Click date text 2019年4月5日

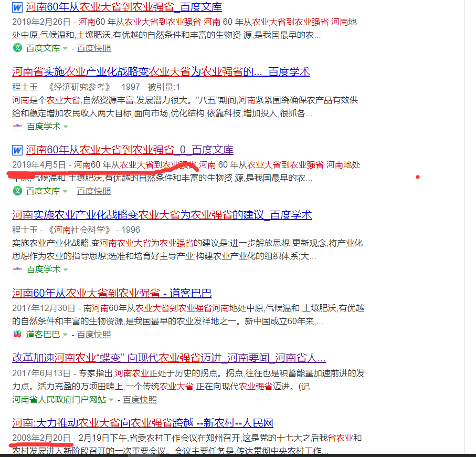click(39, 165)
